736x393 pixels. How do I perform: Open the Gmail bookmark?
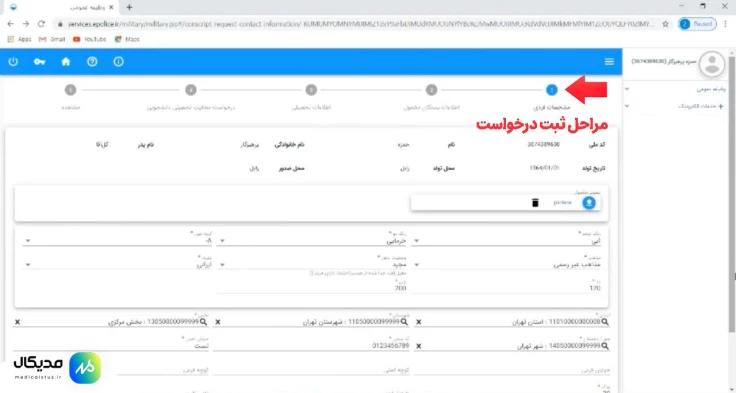[x=52, y=39]
